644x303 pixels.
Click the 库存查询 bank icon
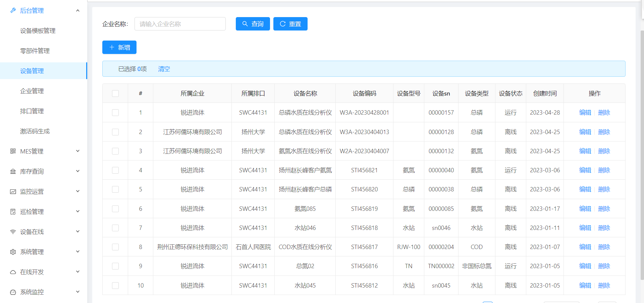pos(13,171)
